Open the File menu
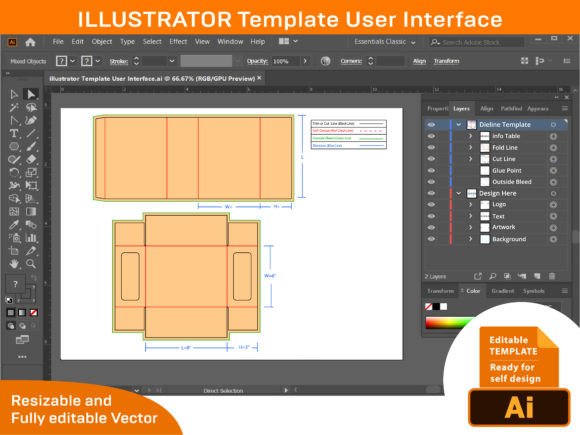580x435 pixels. pos(58,42)
